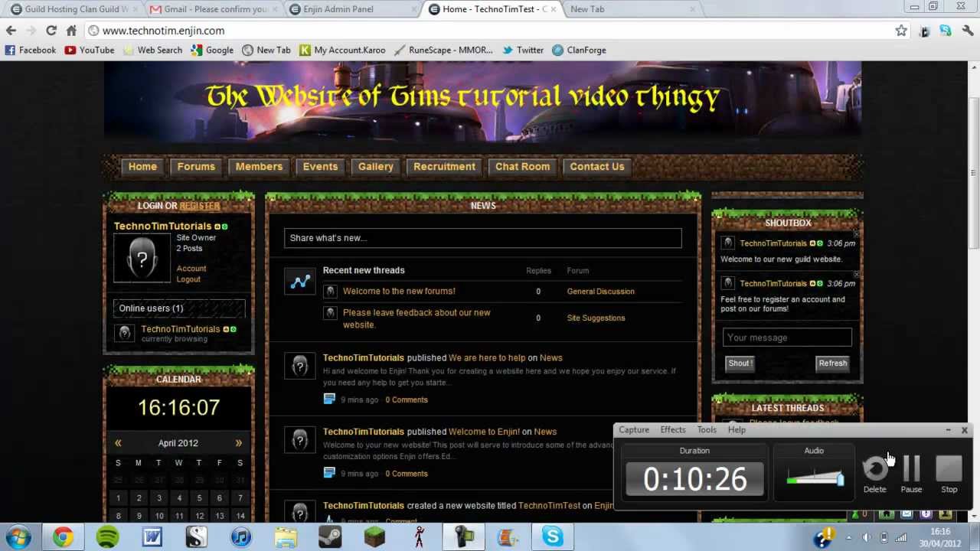Click the Windows Start button

(x=18, y=537)
